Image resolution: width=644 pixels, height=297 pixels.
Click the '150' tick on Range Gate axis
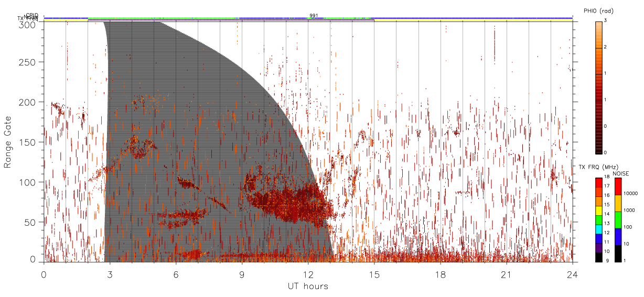pos(28,142)
